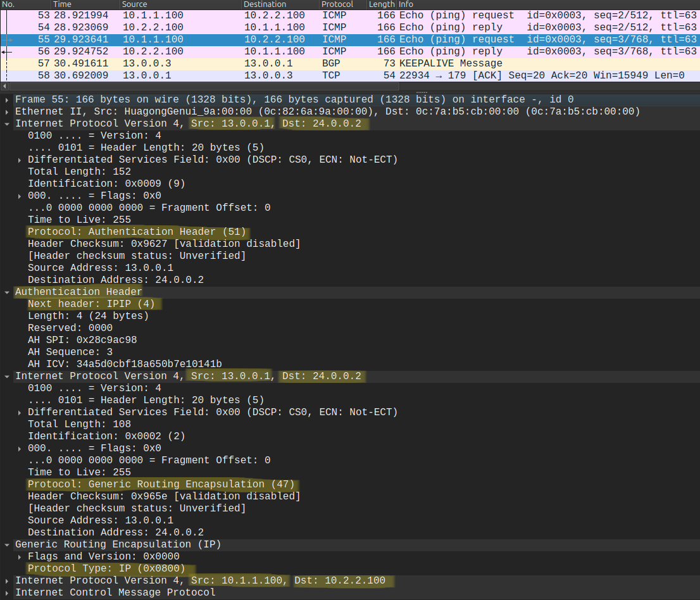Image resolution: width=700 pixels, height=600 pixels.
Task: Select the AH SPI: 0x28c9ac98 field
Action: 82,340
